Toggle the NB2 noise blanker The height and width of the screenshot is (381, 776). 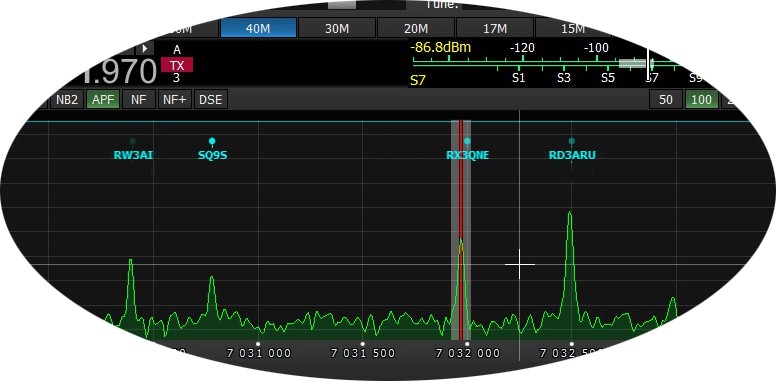pos(67,99)
